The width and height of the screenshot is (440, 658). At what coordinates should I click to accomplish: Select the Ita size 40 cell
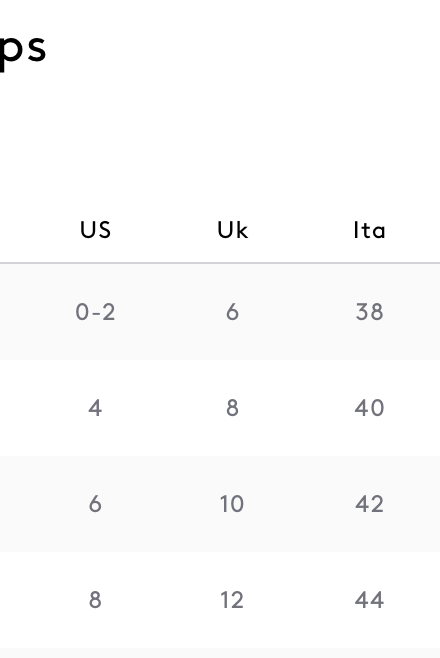[369, 408]
